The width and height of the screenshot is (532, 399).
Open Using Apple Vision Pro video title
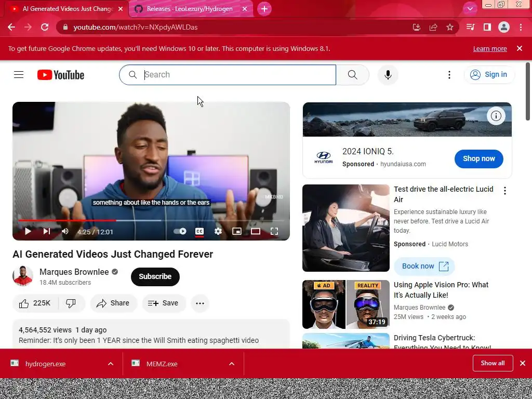click(x=441, y=290)
